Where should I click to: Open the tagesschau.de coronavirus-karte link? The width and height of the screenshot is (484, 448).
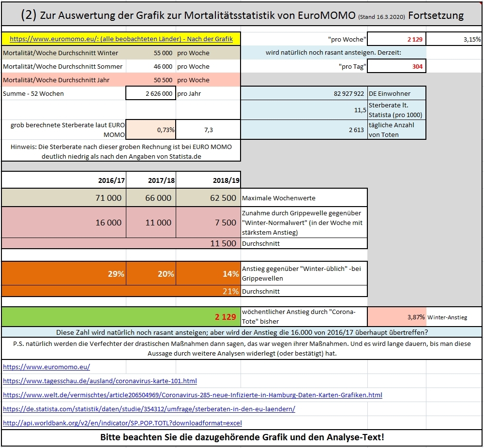[100, 381]
